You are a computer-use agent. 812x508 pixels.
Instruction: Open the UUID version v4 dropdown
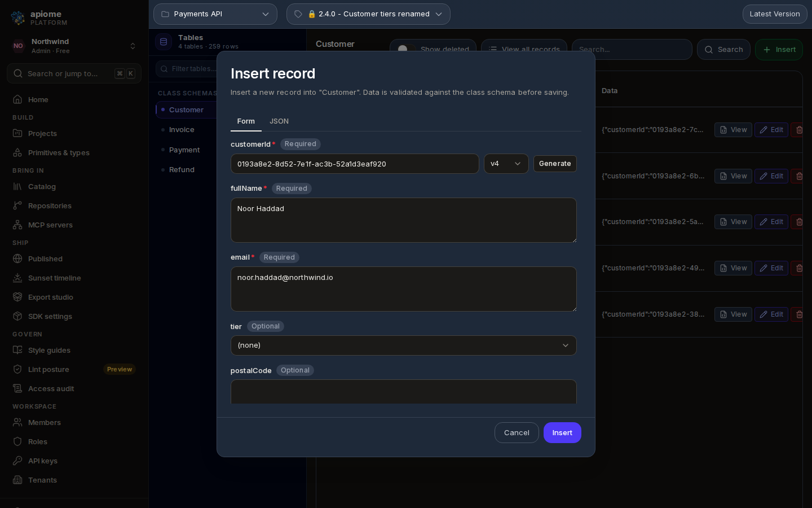tap(506, 164)
